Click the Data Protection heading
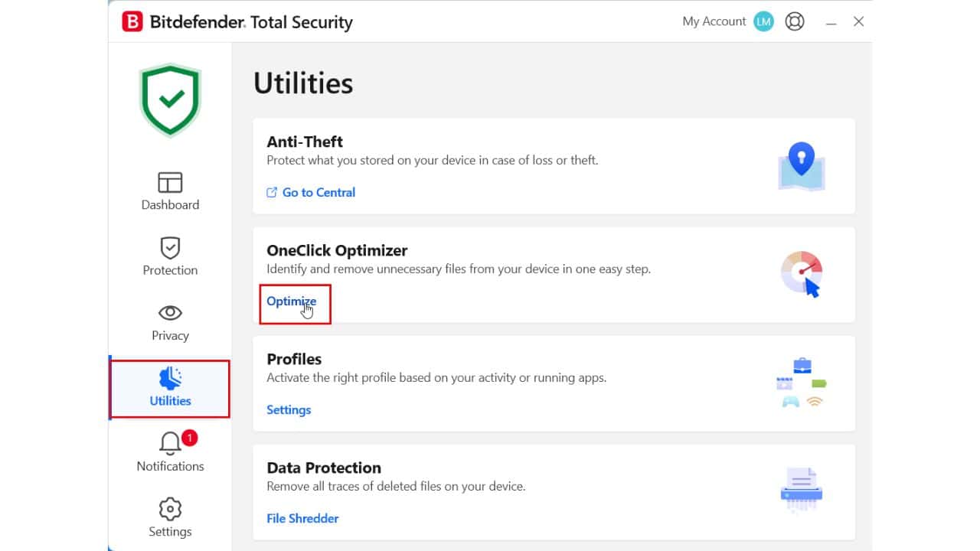Screen dimensions: 980x551 click(324, 468)
